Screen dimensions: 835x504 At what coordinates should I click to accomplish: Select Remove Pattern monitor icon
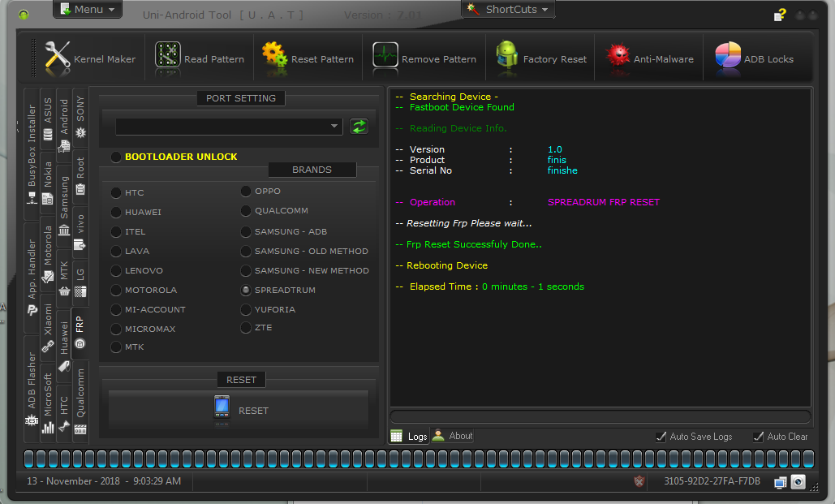click(x=385, y=55)
